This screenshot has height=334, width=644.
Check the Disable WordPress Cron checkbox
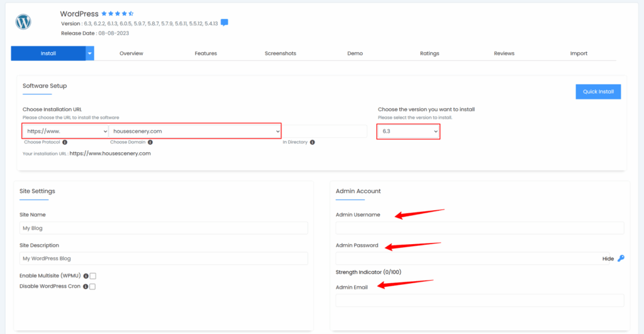tap(92, 287)
